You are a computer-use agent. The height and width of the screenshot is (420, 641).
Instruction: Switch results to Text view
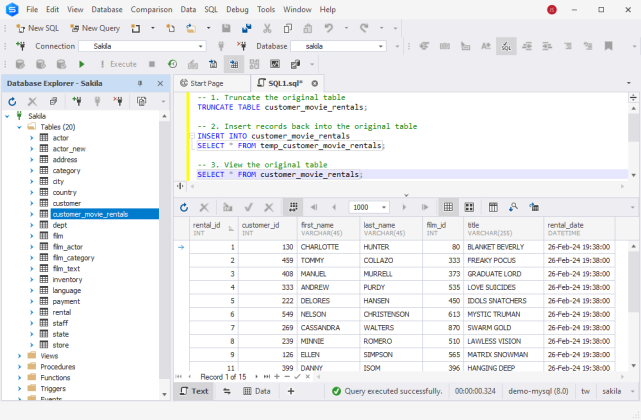coord(194,391)
